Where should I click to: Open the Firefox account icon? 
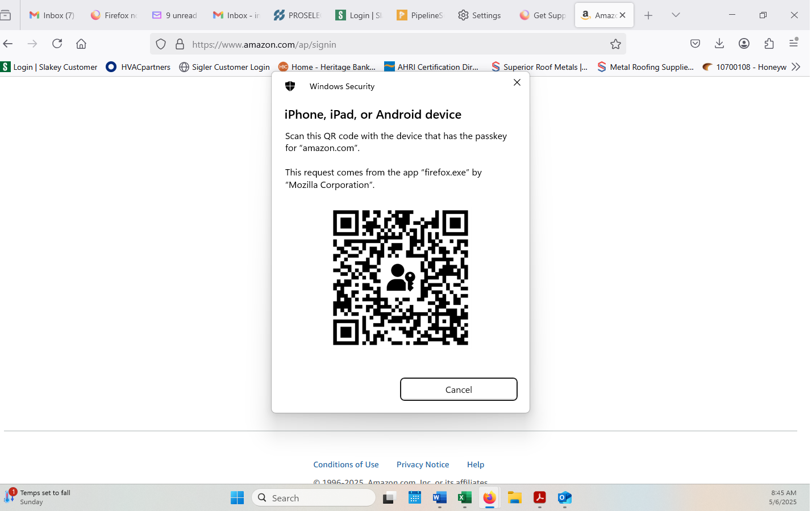744,44
